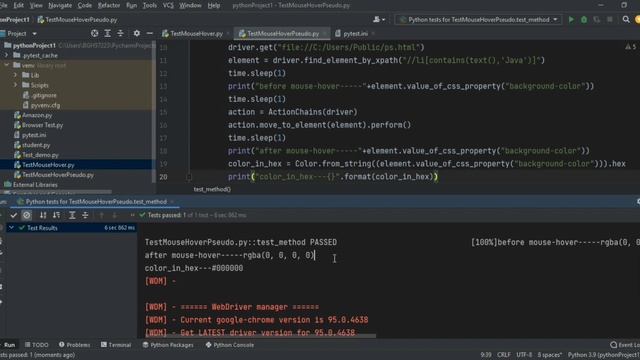Screen dimensions: 640x360
Task: Toggle show passed tests checkmark
Action: coord(13,215)
